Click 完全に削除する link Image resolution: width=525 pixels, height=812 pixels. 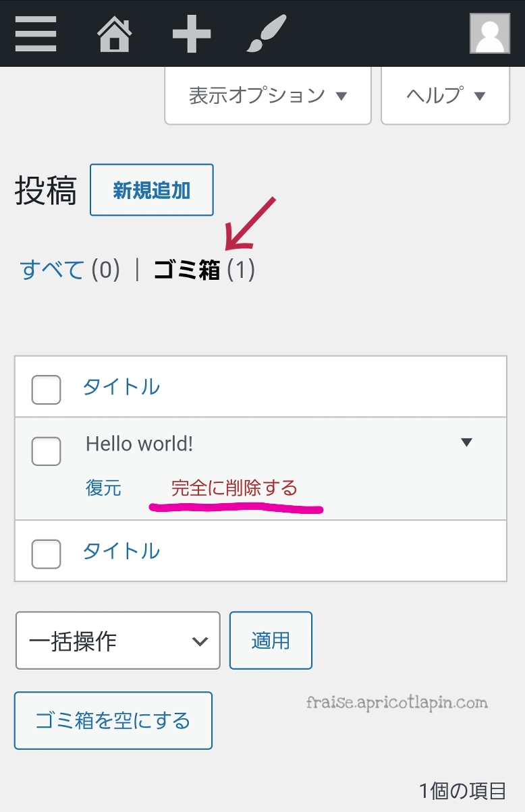[234, 488]
